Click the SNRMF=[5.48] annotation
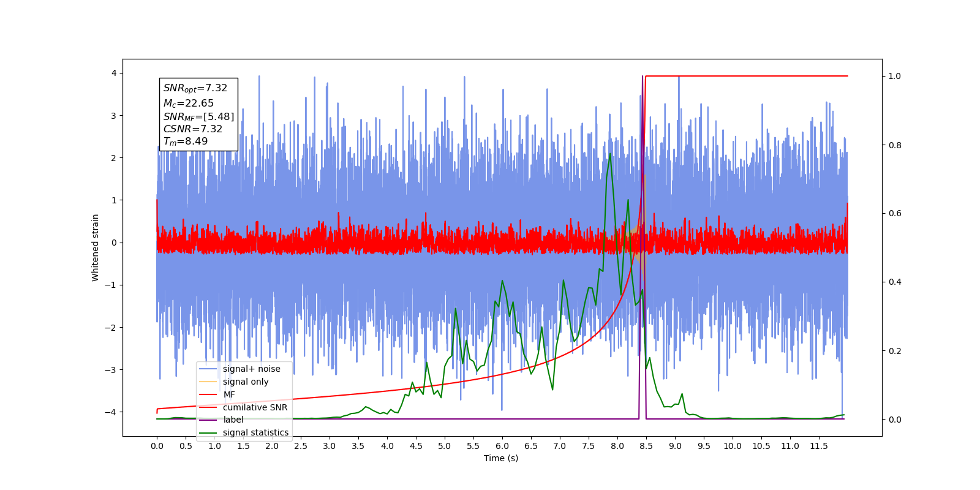 point(198,117)
